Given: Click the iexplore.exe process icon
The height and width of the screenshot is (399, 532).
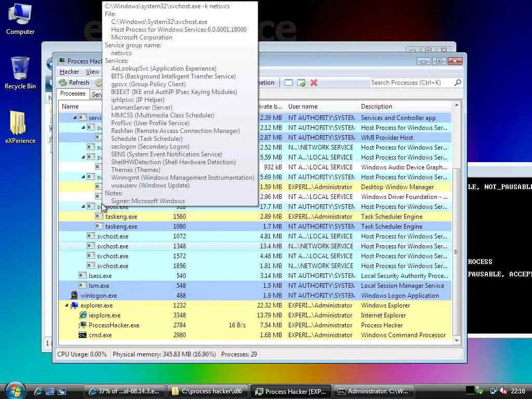Looking at the screenshot, I should coord(83,315).
